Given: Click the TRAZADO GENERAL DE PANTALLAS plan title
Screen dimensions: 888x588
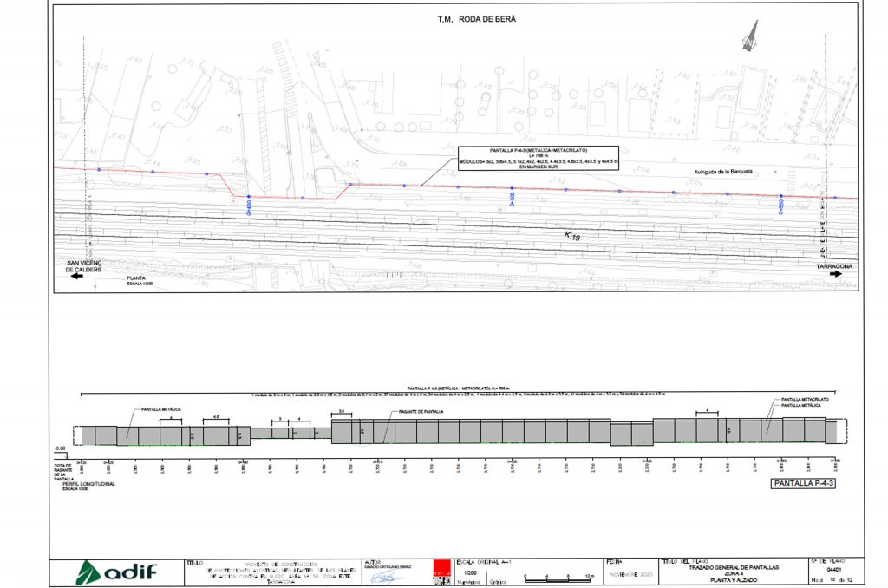Looking at the screenshot, I should tap(727, 567).
